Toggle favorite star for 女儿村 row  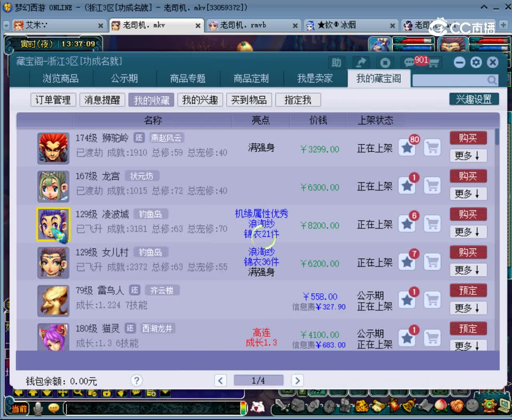[408, 262]
